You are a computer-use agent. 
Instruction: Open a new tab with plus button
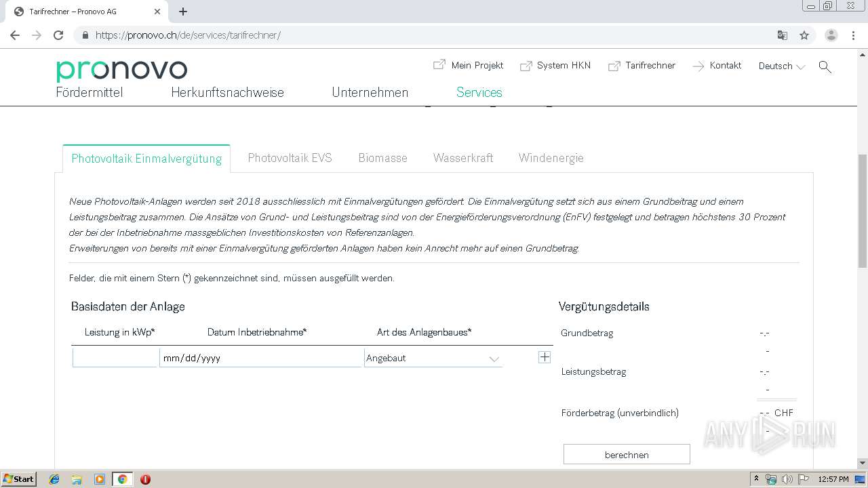click(x=183, y=12)
